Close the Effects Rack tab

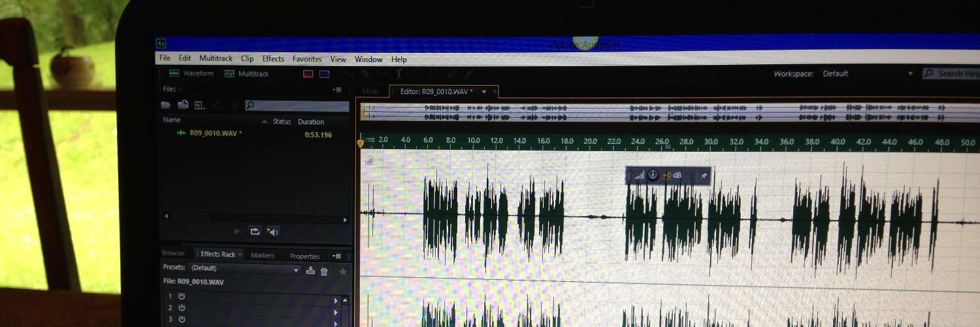click(x=240, y=254)
